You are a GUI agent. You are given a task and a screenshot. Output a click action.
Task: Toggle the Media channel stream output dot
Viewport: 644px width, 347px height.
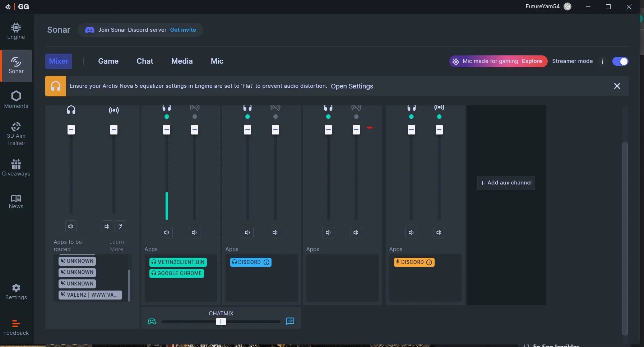pyautogui.click(x=356, y=117)
